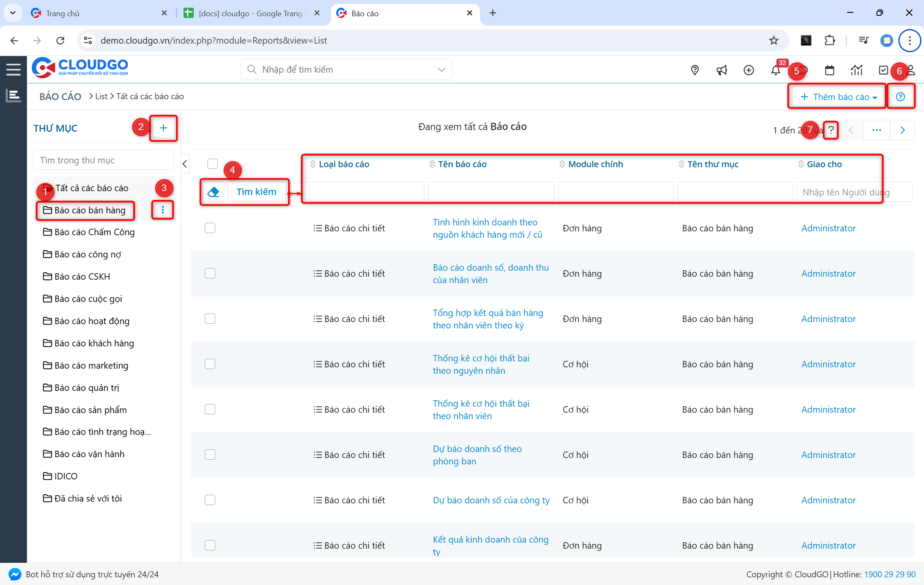Open the announcements megaphone icon
This screenshot has width=924, height=585.
(x=722, y=70)
